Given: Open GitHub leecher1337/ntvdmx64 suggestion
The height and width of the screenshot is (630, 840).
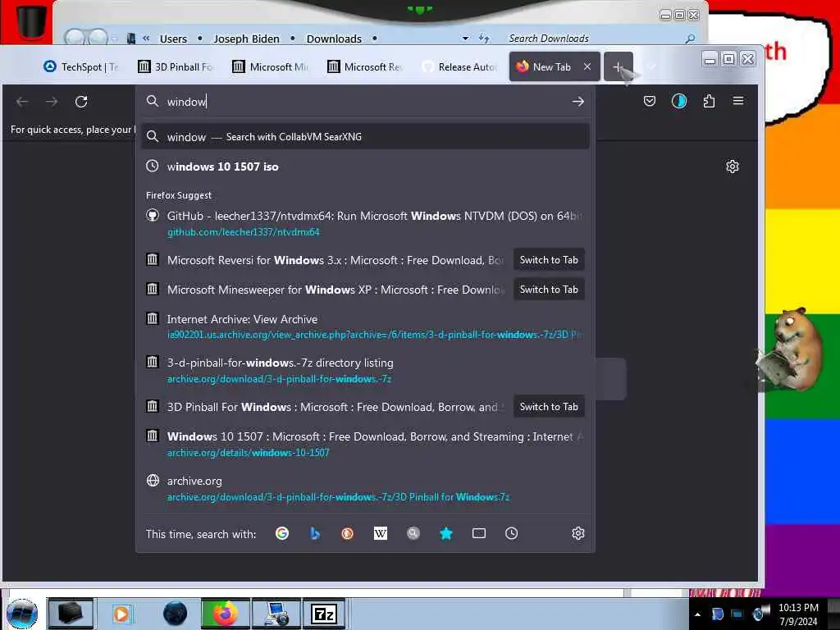Looking at the screenshot, I should 365,223.
